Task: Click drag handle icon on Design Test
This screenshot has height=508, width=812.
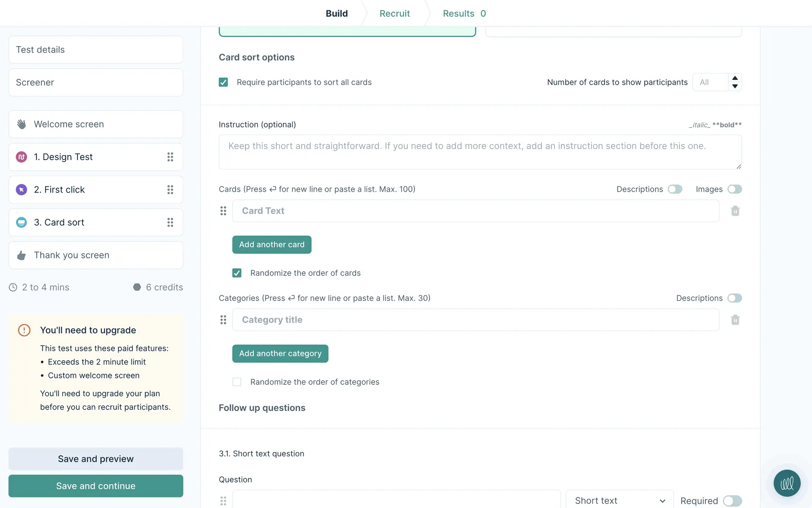Action: (170, 157)
